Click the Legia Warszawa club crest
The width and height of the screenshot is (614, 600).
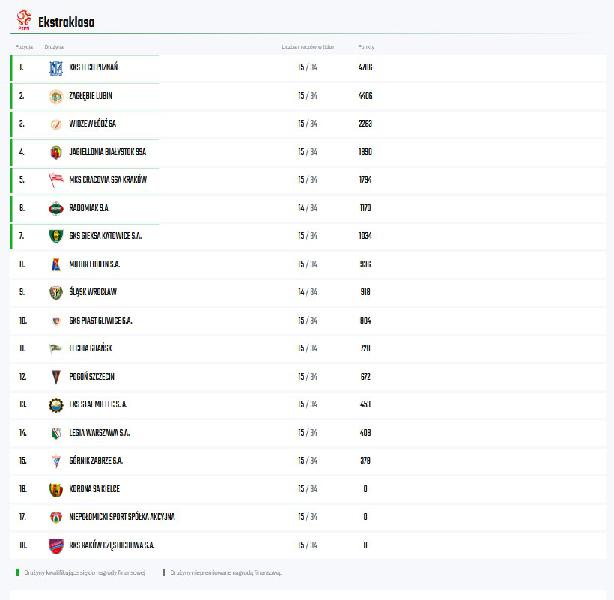56,433
